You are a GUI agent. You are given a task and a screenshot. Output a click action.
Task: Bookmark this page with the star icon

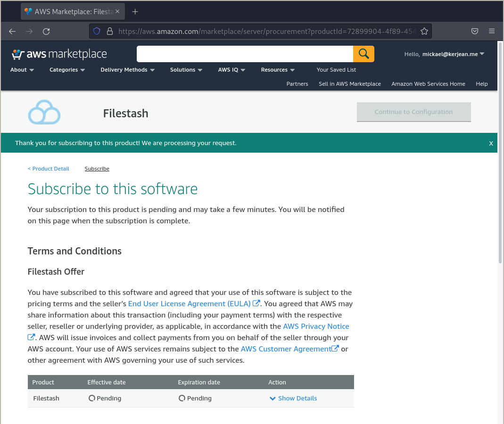pyautogui.click(x=424, y=31)
